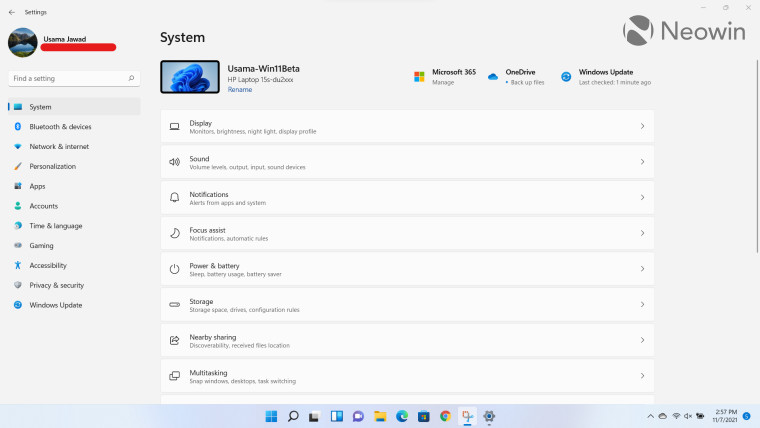Click the Wi-Fi icon beside Network & internet
Image resolution: width=760 pixels, height=428 pixels.
pyautogui.click(x=18, y=146)
